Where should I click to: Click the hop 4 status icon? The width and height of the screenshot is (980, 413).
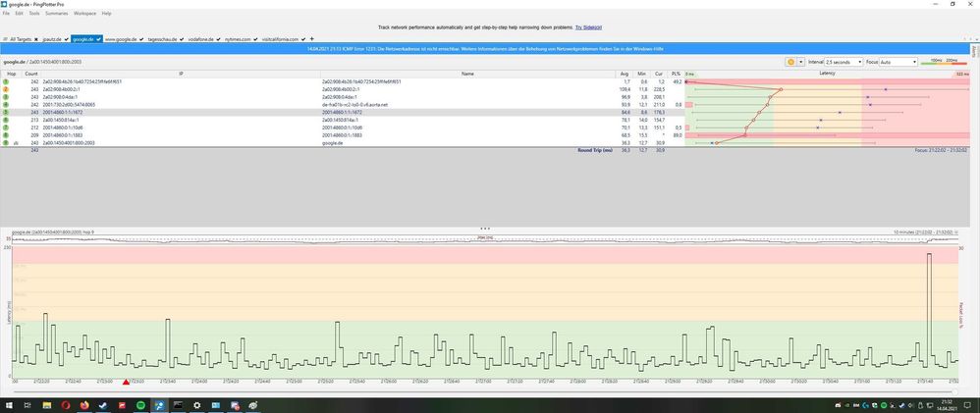coord(6,104)
